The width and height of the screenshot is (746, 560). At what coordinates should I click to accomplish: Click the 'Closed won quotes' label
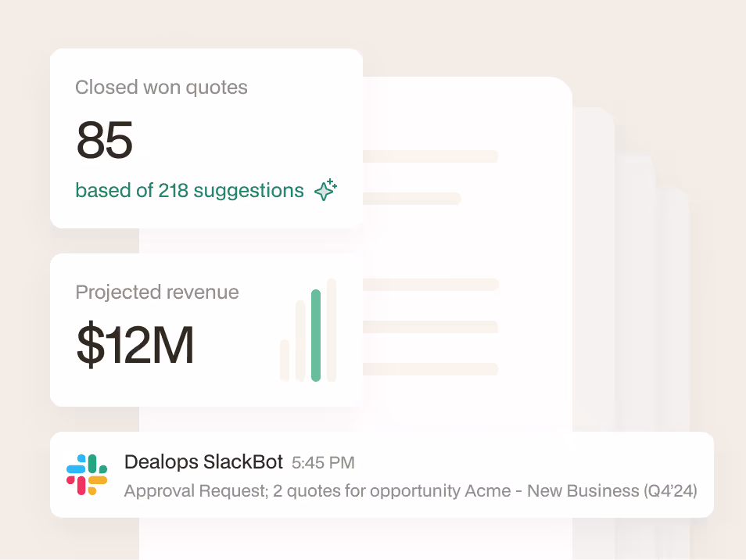pos(161,88)
